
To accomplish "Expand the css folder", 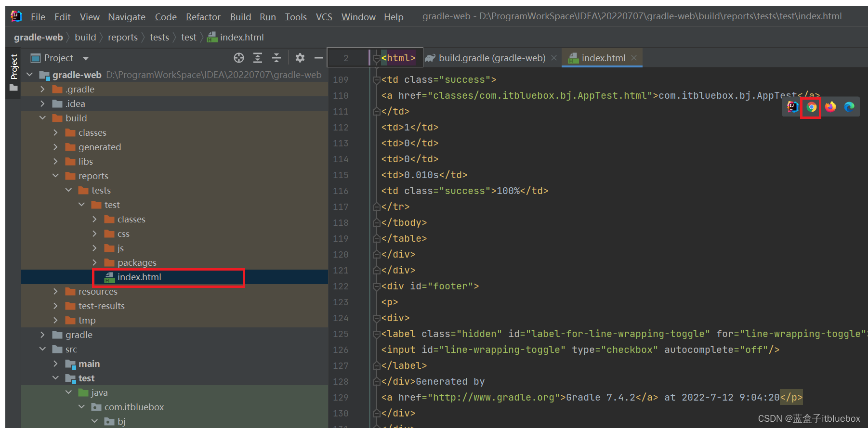I will (94, 233).
